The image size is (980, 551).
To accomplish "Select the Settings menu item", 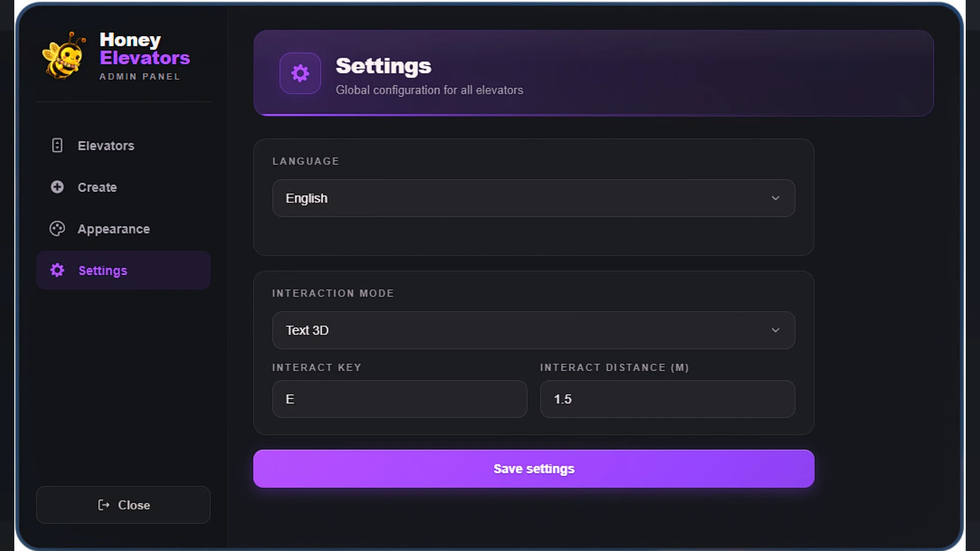I will click(x=123, y=270).
